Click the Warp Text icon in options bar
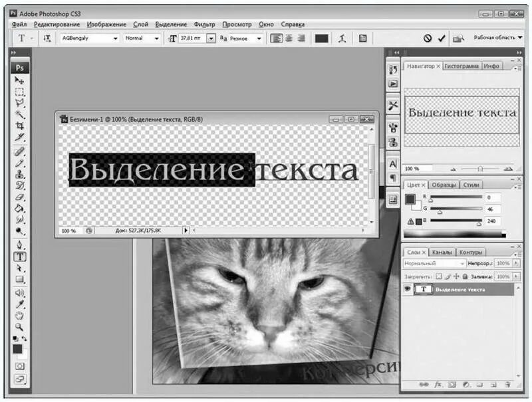This screenshot has height=402, width=532. coord(342,39)
